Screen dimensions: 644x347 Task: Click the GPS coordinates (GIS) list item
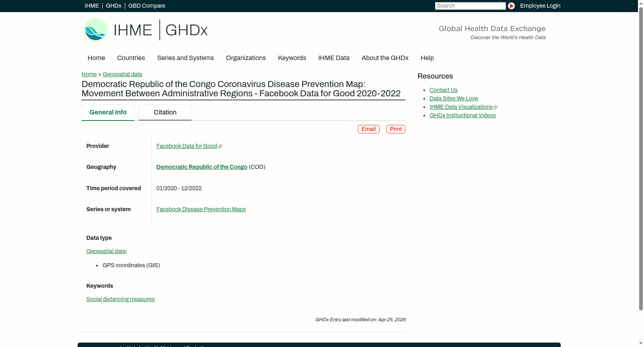(x=131, y=265)
